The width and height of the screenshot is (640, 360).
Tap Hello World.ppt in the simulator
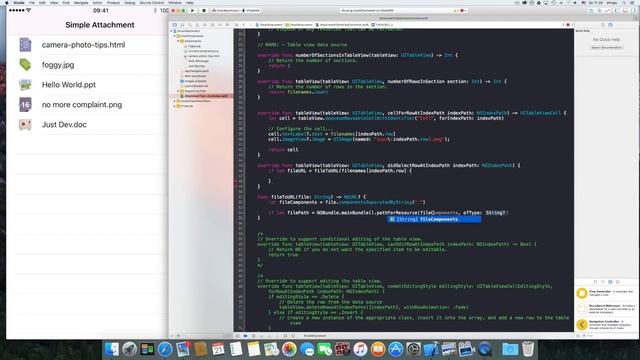pyautogui.click(x=88, y=85)
